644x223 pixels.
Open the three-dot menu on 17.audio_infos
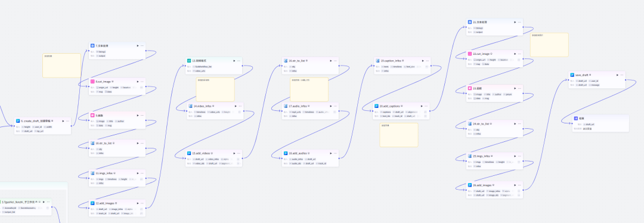[x=336, y=106]
